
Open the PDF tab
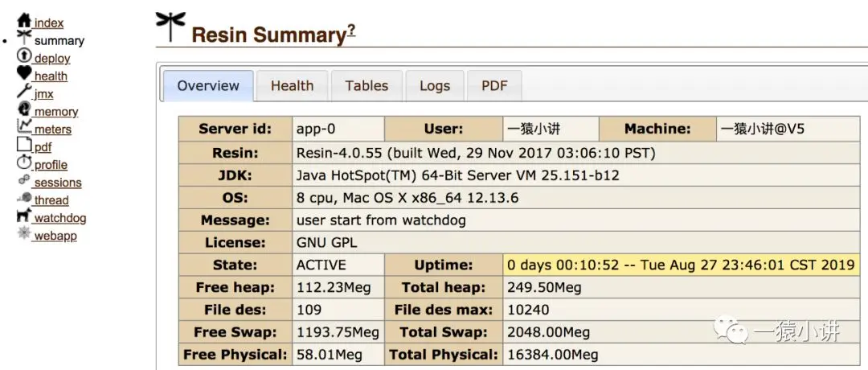494,86
